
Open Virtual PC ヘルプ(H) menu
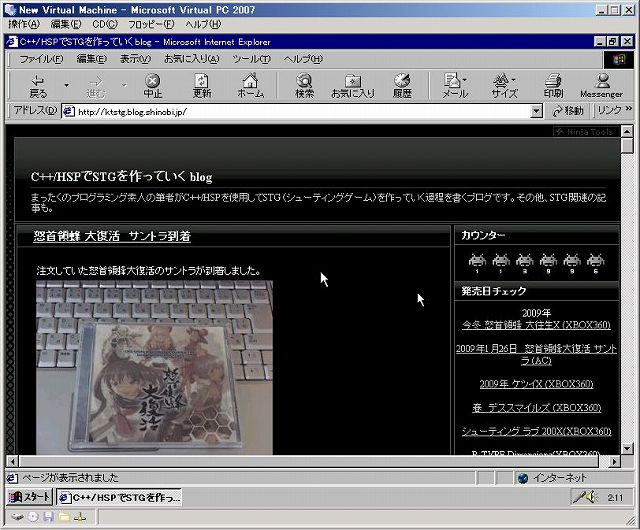(x=203, y=24)
